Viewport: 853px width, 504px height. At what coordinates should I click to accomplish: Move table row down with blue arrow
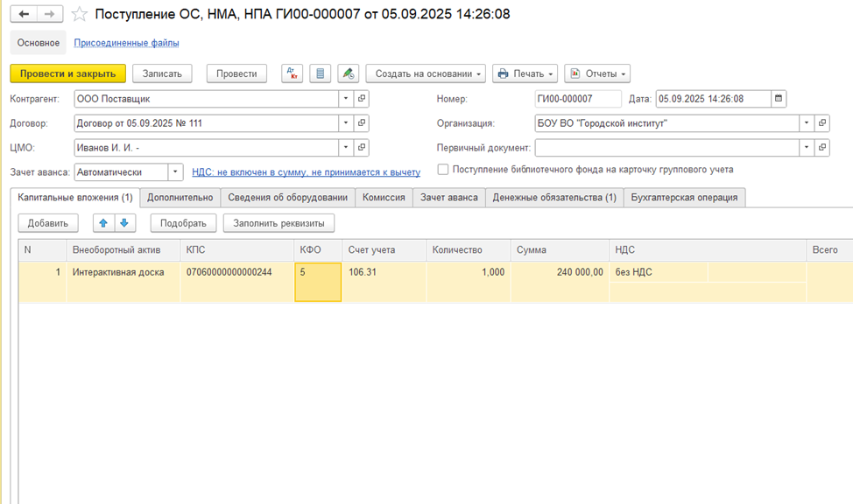pos(124,223)
